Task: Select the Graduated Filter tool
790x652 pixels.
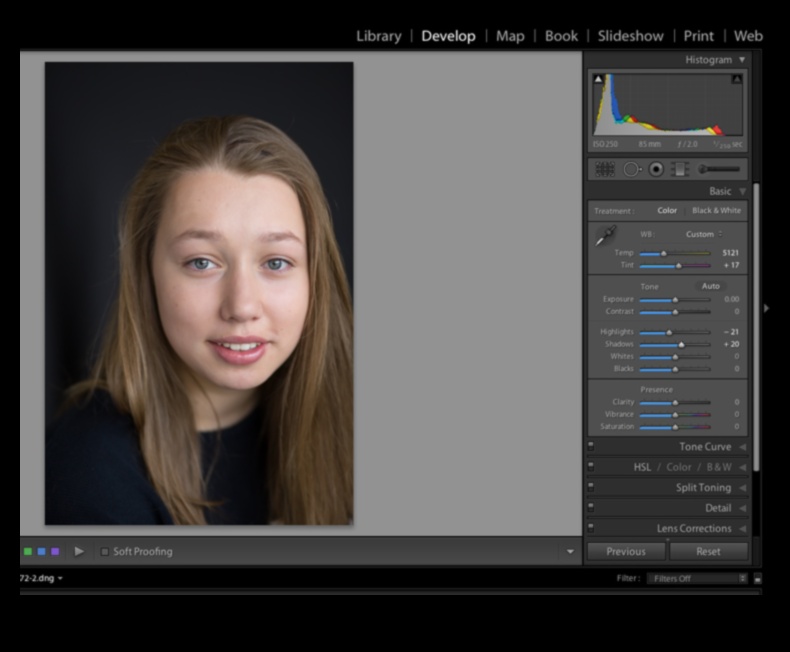Action: point(680,169)
